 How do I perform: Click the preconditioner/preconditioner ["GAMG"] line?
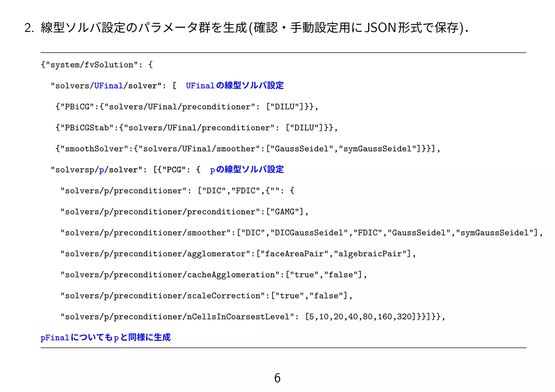point(185,212)
